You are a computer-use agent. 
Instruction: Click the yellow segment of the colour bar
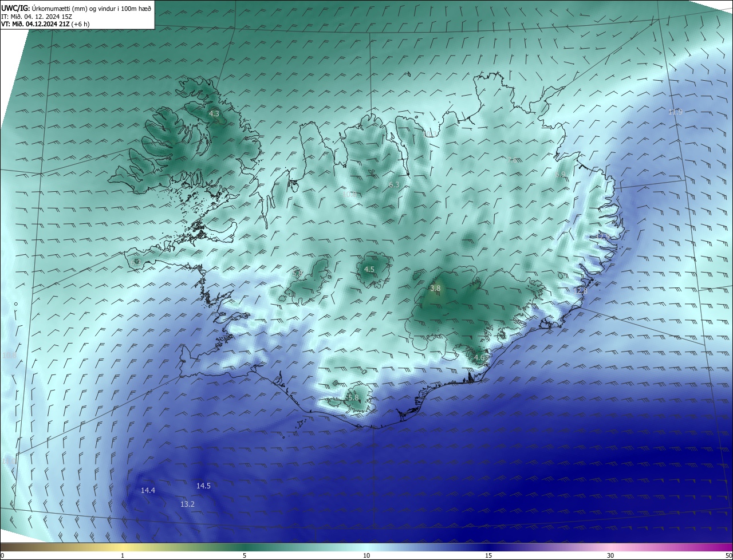click(123, 547)
